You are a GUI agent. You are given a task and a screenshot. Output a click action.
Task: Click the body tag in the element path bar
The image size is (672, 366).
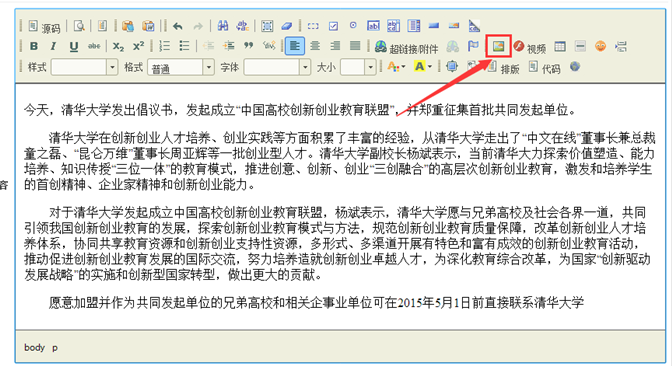(34, 348)
